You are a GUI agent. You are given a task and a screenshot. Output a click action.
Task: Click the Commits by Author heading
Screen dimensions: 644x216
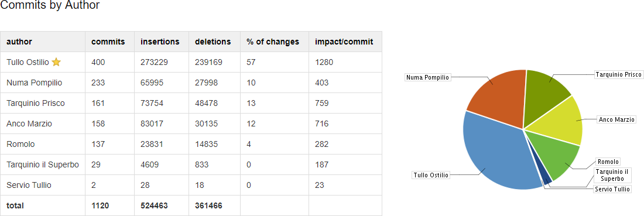pyautogui.click(x=50, y=5)
